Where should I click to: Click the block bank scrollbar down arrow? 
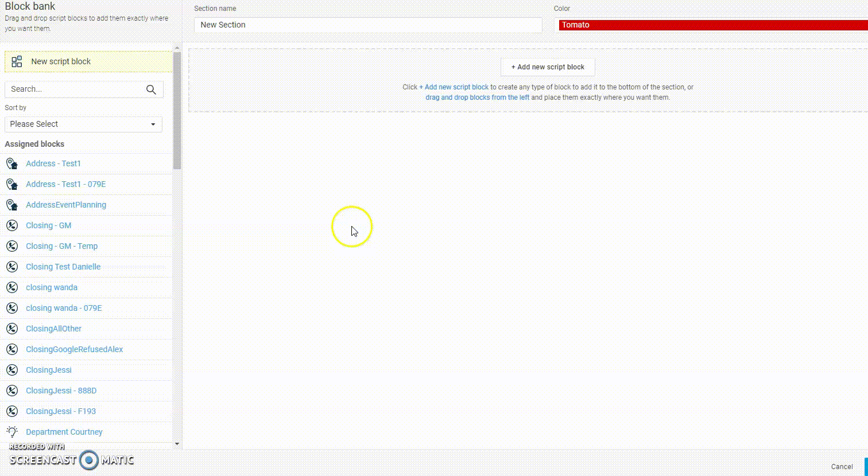click(x=177, y=443)
